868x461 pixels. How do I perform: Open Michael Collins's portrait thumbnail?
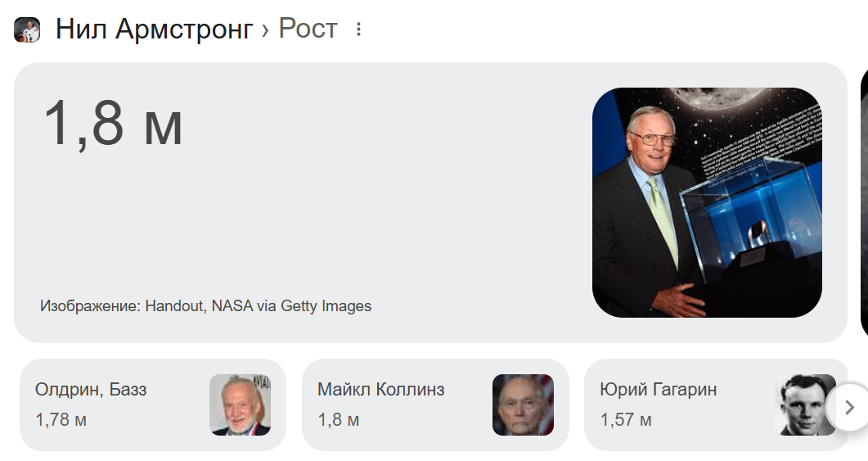pyautogui.click(x=523, y=405)
